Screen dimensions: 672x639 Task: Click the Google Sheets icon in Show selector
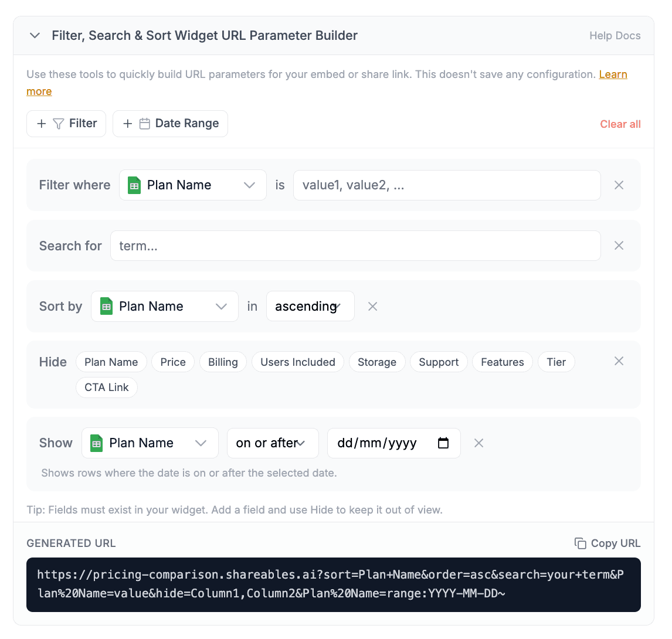[x=96, y=443]
